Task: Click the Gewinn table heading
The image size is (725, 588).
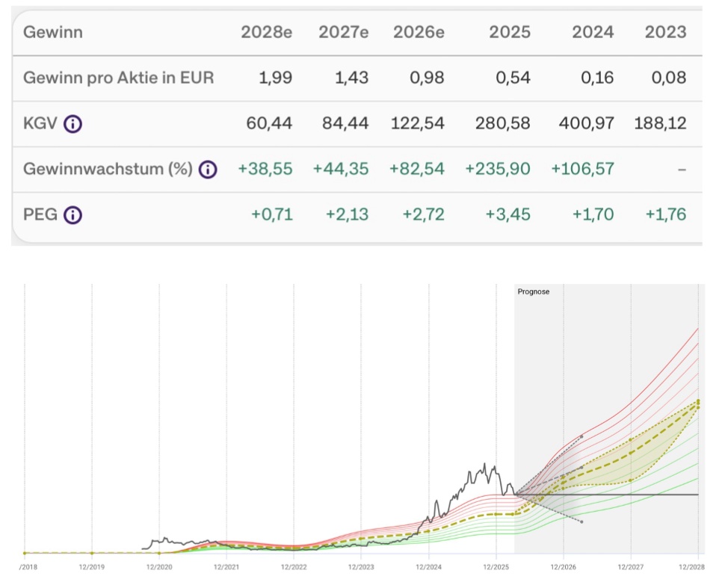Action: [x=53, y=32]
